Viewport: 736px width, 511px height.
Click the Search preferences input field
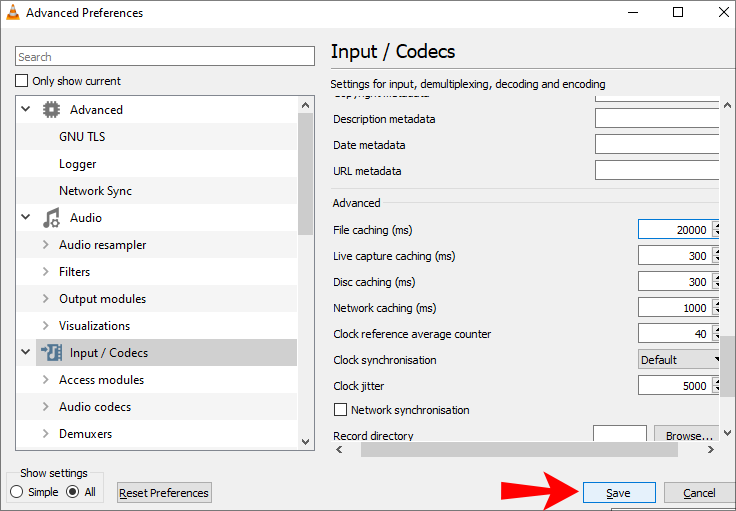coord(165,57)
